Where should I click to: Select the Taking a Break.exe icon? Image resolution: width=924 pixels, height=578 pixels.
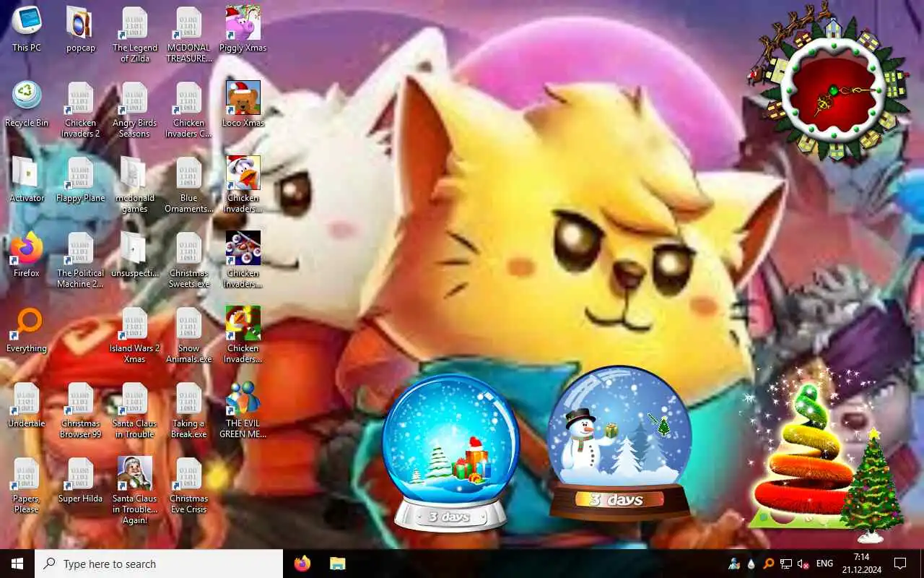pos(189,410)
